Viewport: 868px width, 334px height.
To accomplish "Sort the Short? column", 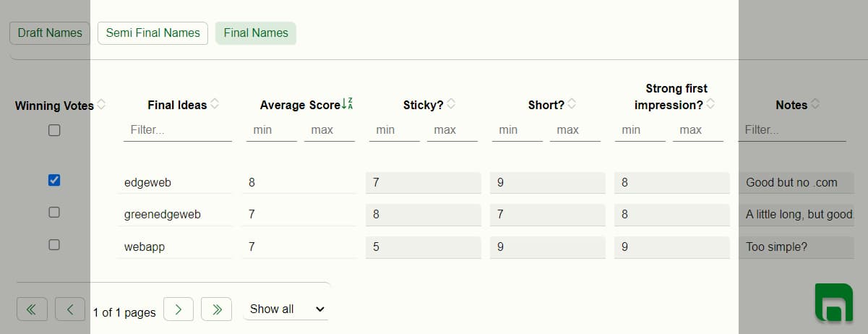I will pyautogui.click(x=572, y=104).
